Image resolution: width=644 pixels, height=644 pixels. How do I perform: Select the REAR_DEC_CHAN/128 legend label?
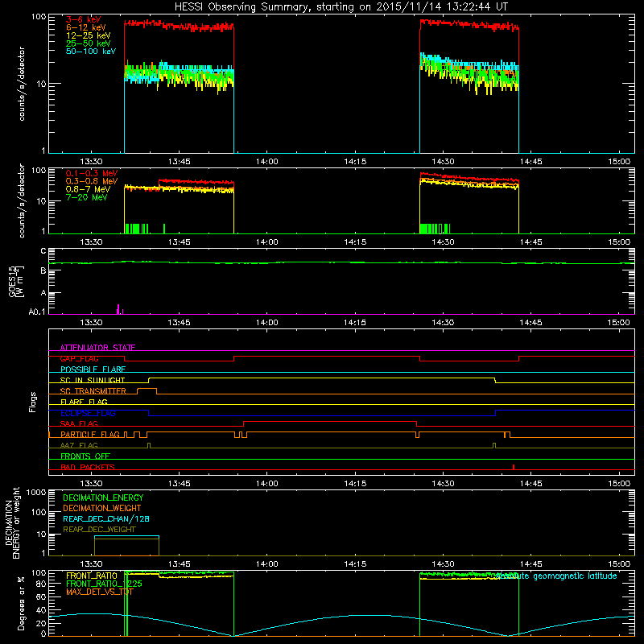106,518
